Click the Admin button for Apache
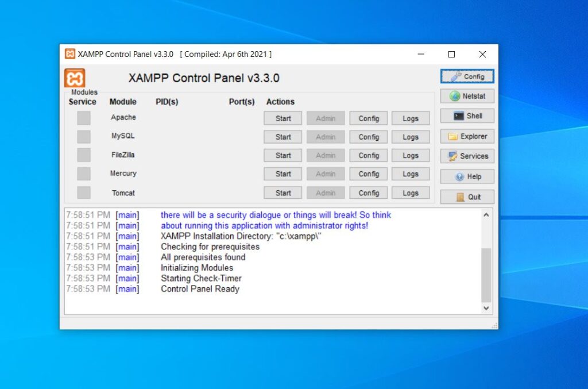This screenshot has width=588, height=389. [326, 118]
